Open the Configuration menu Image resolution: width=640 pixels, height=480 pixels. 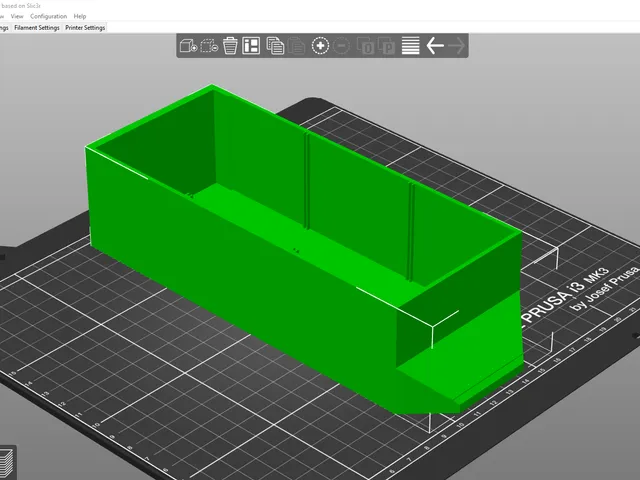coord(49,16)
